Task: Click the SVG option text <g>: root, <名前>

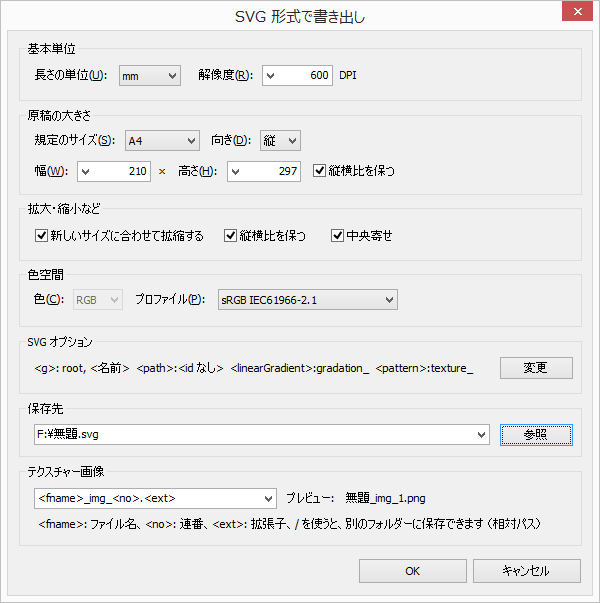Action: click(x=82, y=368)
